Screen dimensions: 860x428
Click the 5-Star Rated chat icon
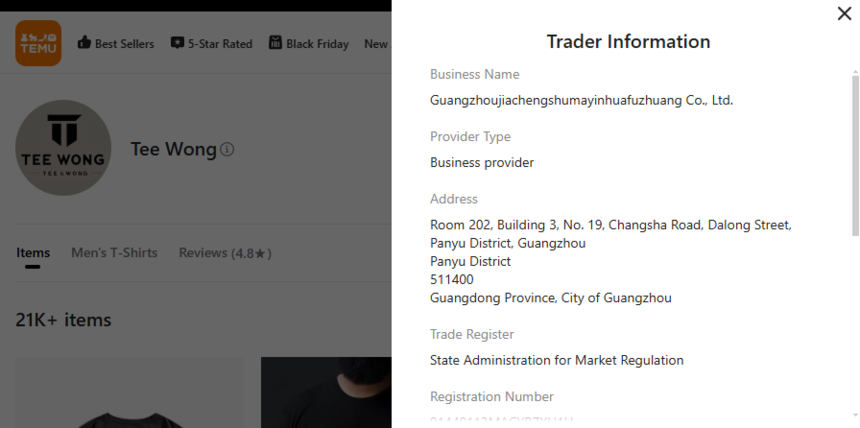[x=177, y=43]
